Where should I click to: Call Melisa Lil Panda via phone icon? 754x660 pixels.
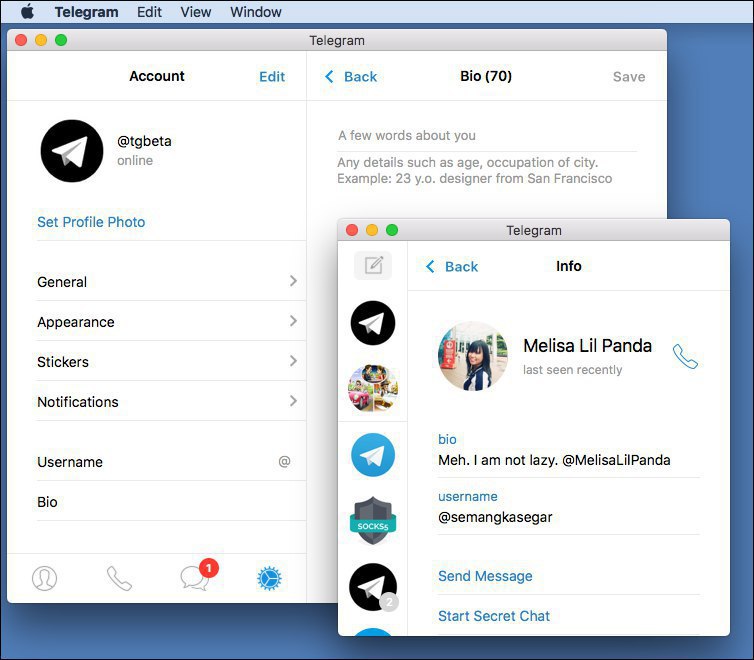click(685, 356)
